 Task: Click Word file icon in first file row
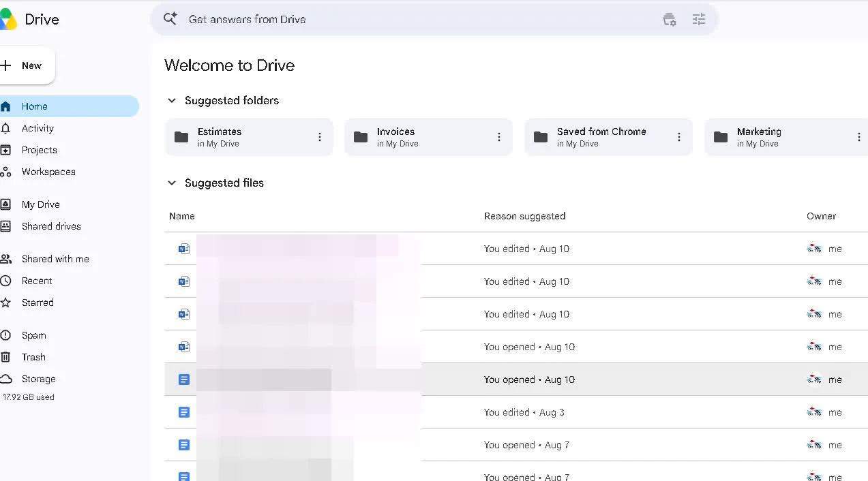click(x=183, y=249)
